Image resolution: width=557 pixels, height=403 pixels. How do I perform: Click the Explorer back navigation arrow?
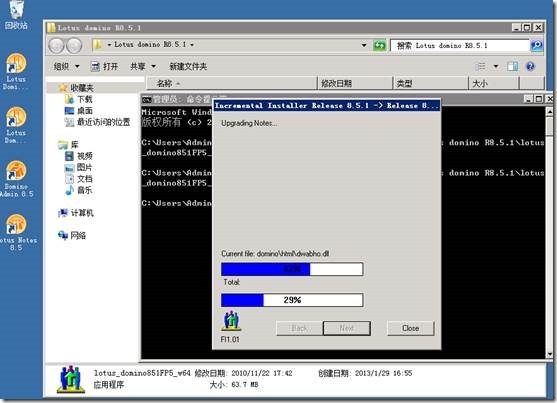tap(56, 45)
